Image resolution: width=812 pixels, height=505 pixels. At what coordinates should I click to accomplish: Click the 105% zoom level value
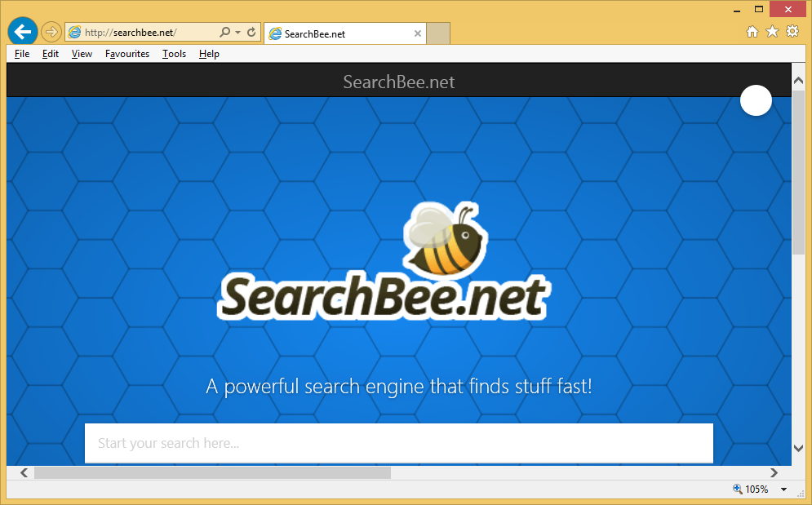coord(757,489)
